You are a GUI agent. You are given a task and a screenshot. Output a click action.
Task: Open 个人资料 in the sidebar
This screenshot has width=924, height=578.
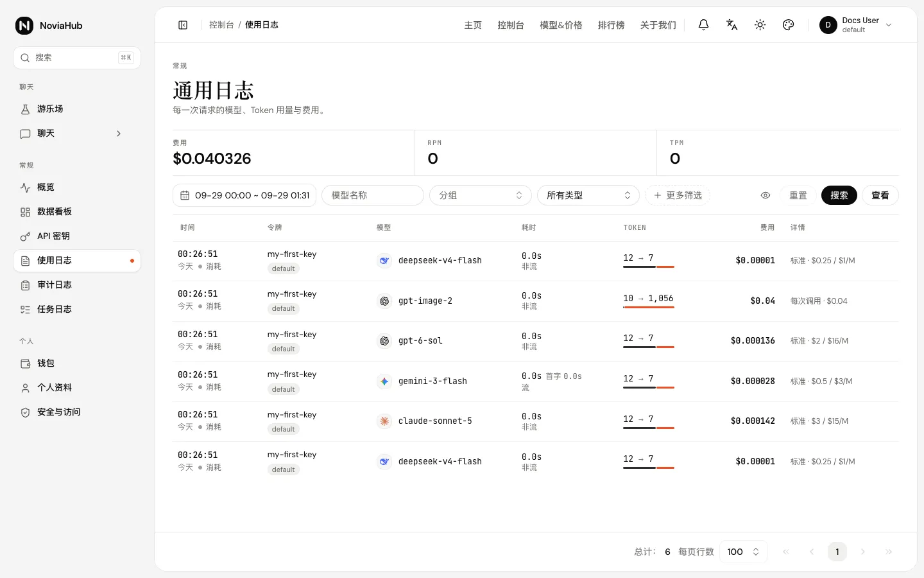point(77,388)
